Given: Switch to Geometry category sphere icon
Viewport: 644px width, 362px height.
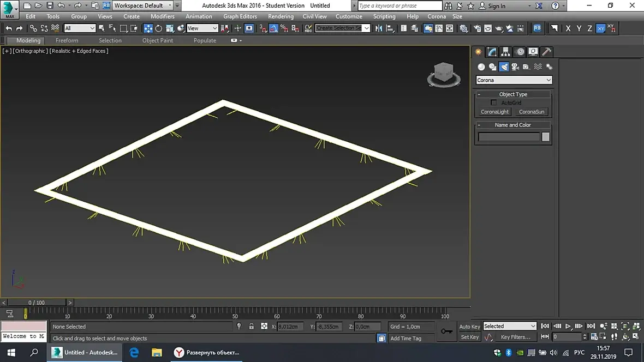Looking at the screenshot, I should (481, 67).
